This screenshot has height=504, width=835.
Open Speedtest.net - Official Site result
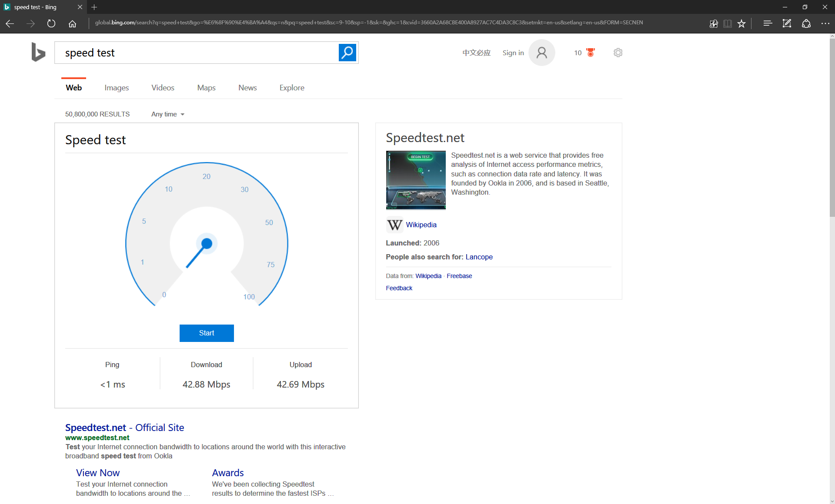click(124, 428)
